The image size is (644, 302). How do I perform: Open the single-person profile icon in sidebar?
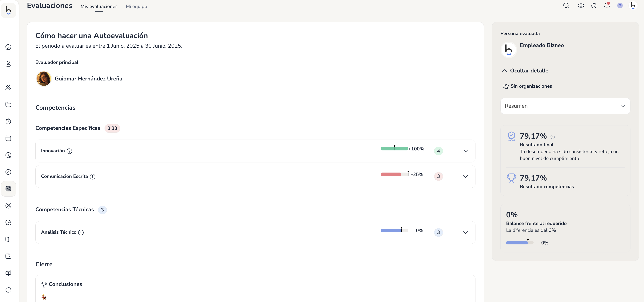8,64
